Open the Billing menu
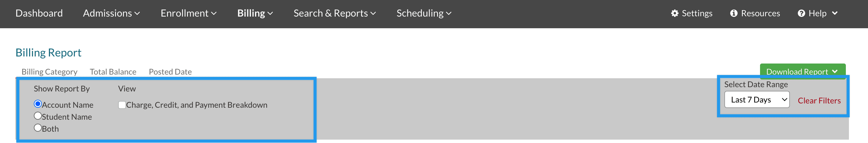Image resolution: width=868 pixels, height=143 pixels. coord(255,13)
